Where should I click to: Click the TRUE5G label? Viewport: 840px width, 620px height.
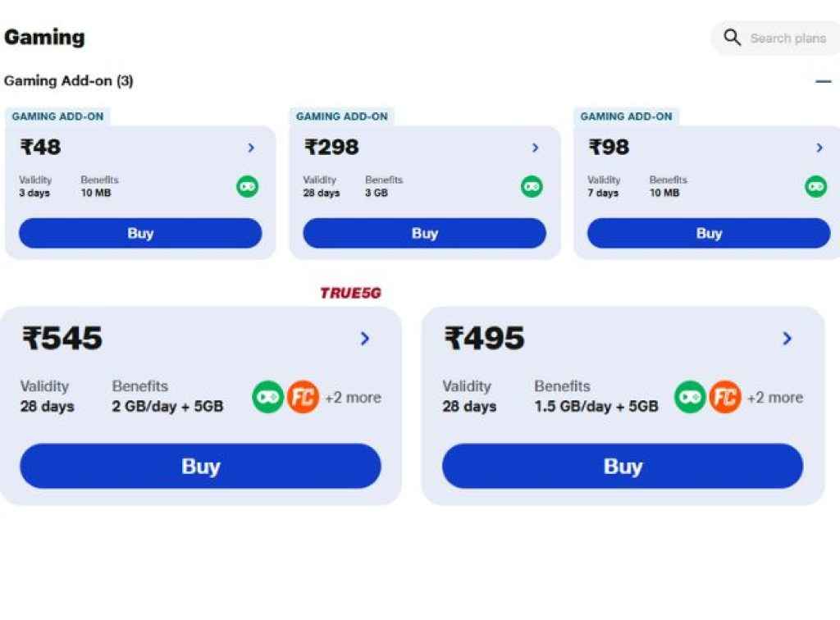click(351, 291)
